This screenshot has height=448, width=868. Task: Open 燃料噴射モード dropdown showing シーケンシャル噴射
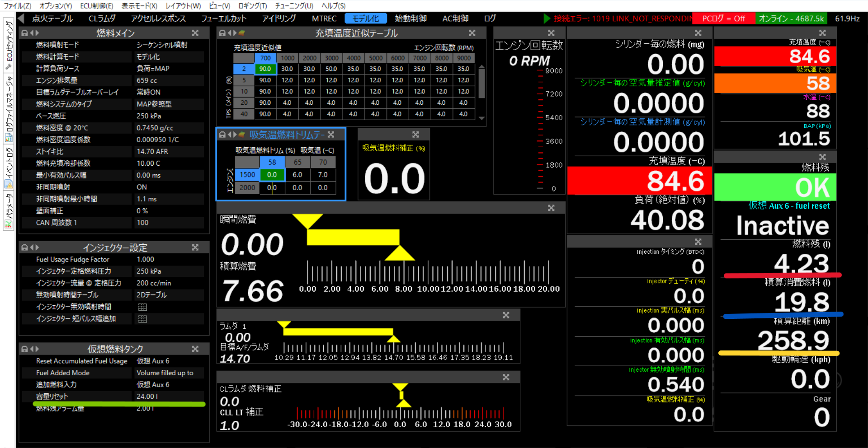(x=170, y=45)
